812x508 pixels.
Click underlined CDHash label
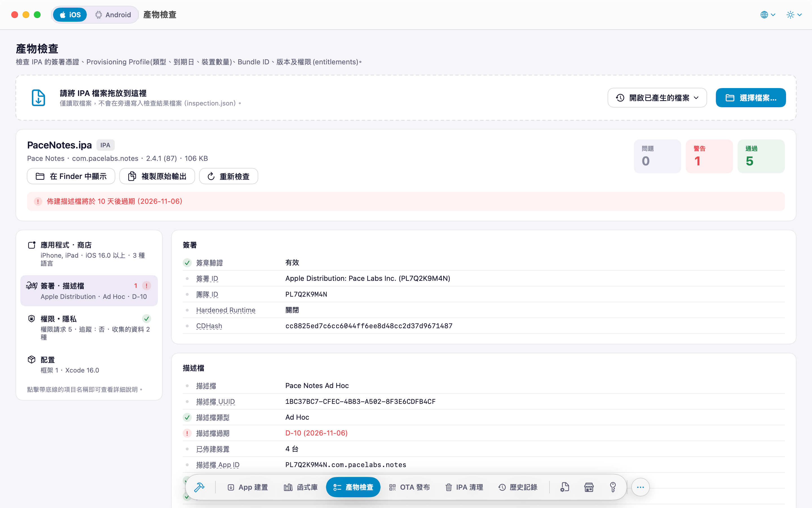coord(209,326)
